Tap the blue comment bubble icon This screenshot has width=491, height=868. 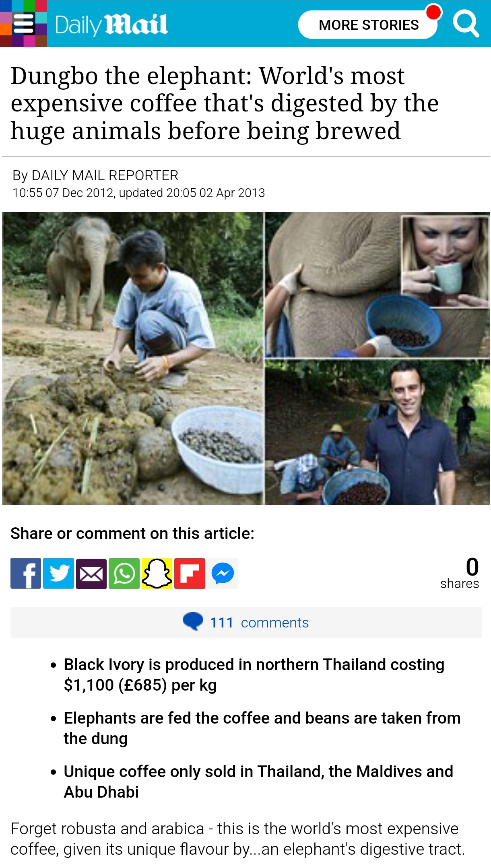[x=193, y=621]
